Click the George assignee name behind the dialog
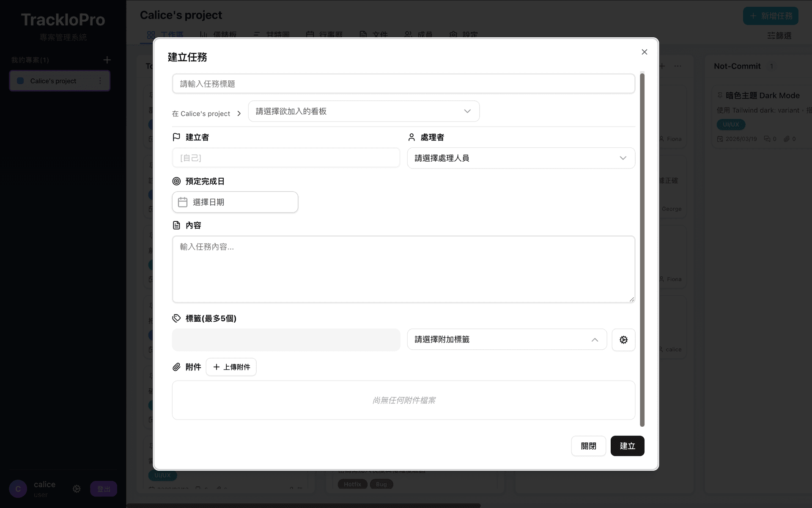Image resolution: width=812 pixels, height=508 pixels. (x=672, y=209)
